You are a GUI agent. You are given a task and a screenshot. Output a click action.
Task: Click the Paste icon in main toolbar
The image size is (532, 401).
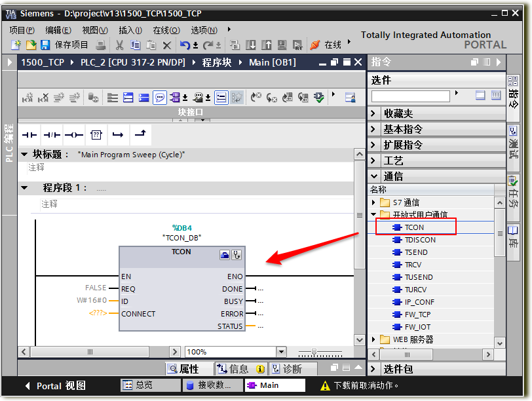151,45
